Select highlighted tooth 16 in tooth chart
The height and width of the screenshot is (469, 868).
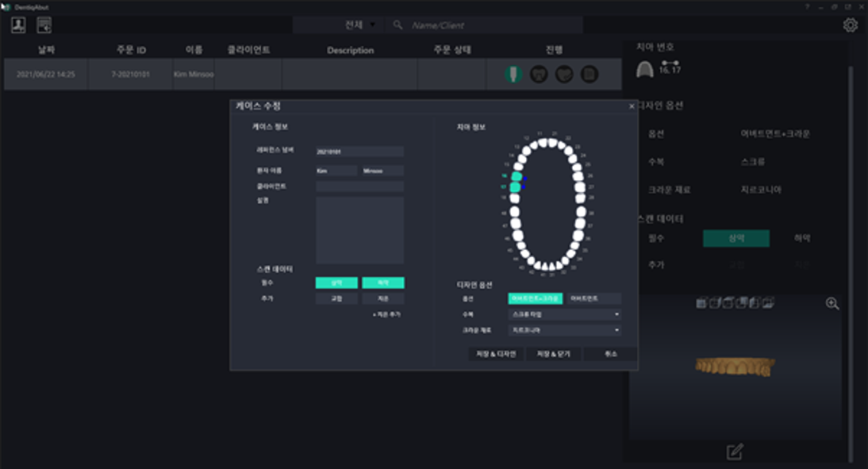pos(517,176)
